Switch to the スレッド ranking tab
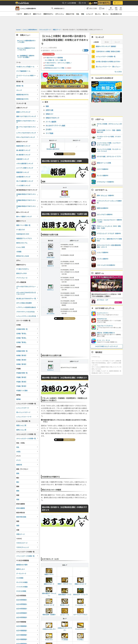 117,42
